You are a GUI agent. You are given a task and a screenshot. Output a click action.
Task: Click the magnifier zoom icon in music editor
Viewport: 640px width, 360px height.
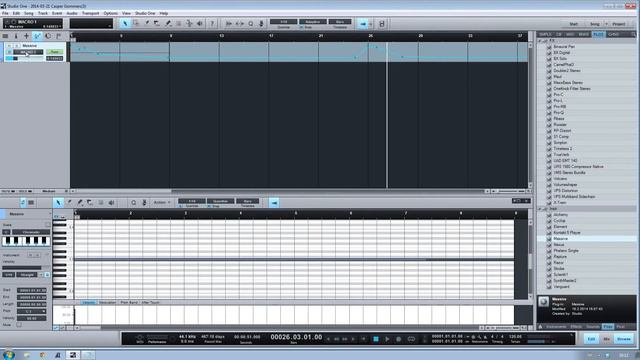tap(133, 202)
